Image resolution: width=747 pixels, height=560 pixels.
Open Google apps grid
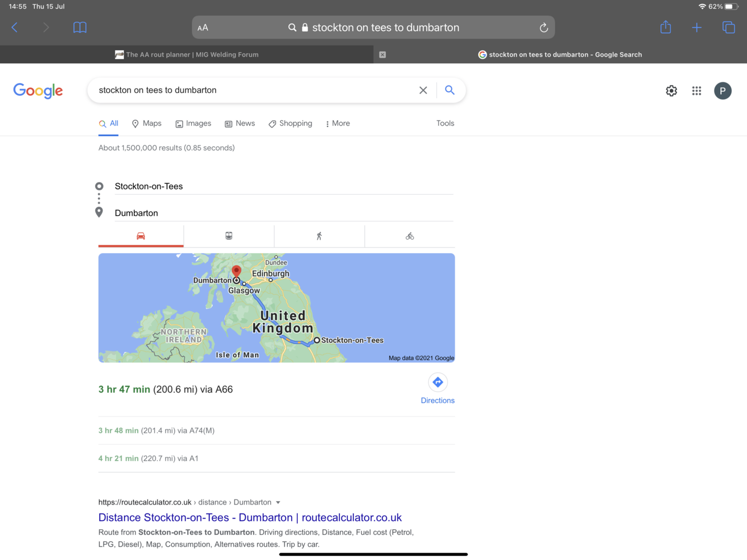tap(697, 91)
